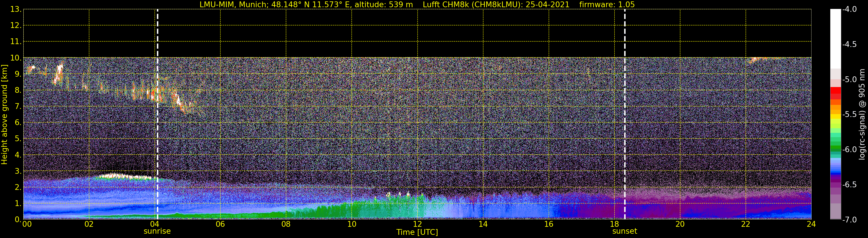This screenshot has height=238, width=868.
Task: Click the 12 tick on the time axis
Action: pos(417,224)
